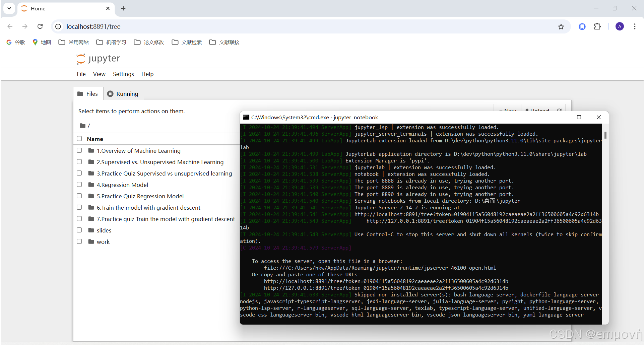This screenshot has height=345, width=644.
Task: Navigate back in the browser
Action: pyautogui.click(x=10, y=26)
